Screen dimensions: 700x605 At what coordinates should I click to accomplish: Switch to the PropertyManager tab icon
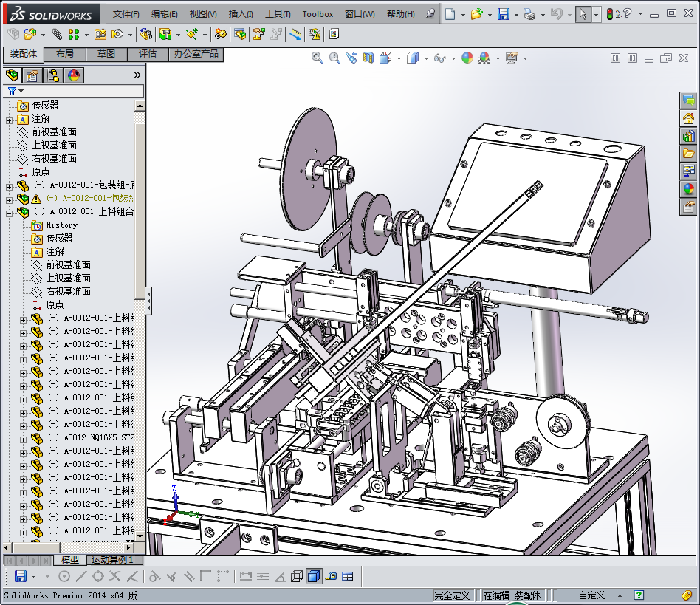[x=32, y=75]
